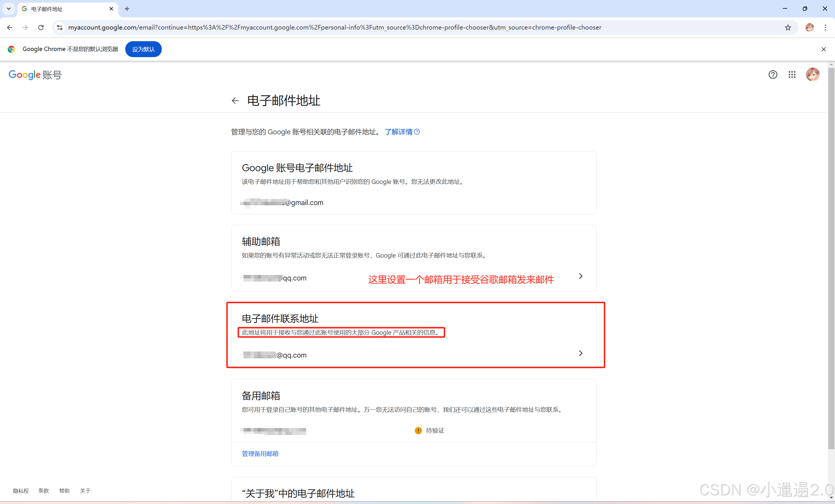The image size is (835, 504).
Task: Bookmark this page with the star icon
Action: tap(788, 28)
